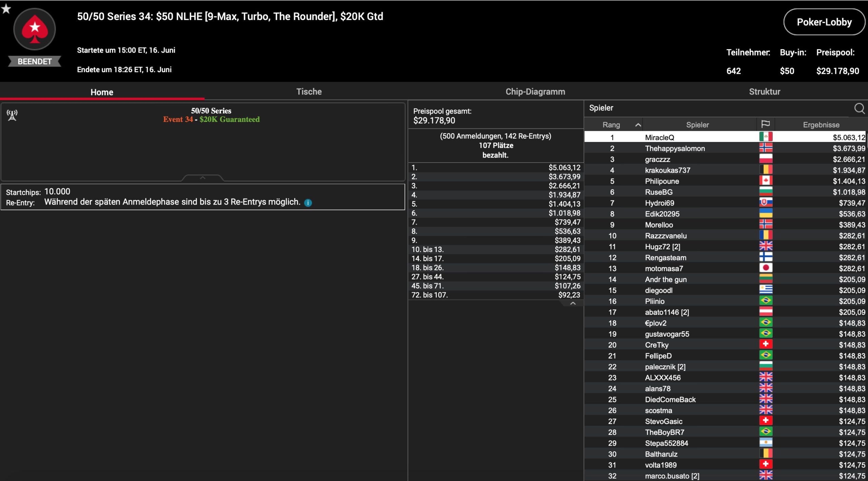868x481 pixels.
Task: Select player Thehappysalomon row
Action: click(675, 148)
